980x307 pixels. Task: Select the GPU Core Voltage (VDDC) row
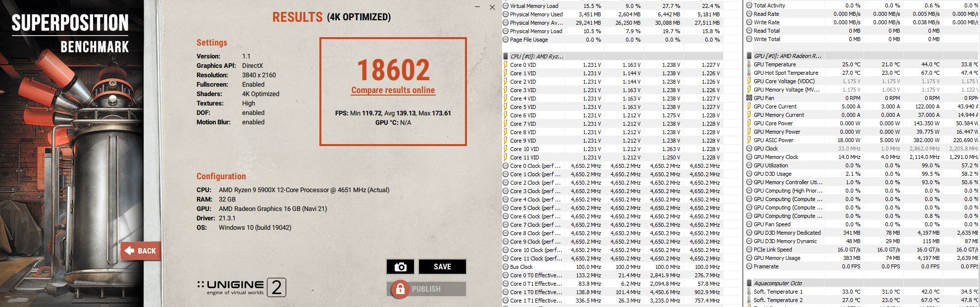[x=862, y=81]
